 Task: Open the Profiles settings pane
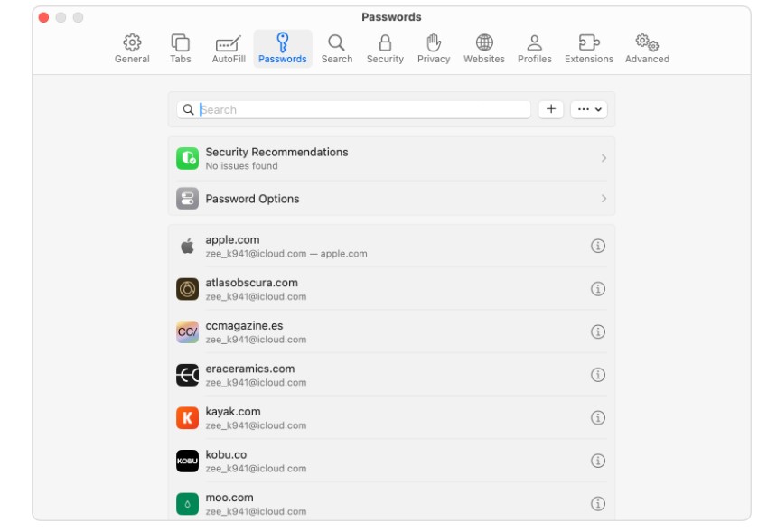tap(535, 49)
